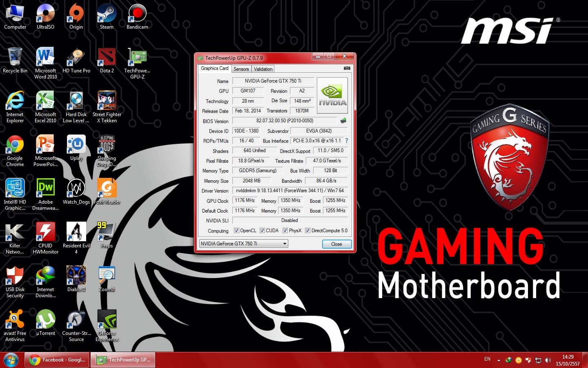The image size is (588, 368).
Task: Open Foxit Reader shortcut
Action: [x=107, y=191]
